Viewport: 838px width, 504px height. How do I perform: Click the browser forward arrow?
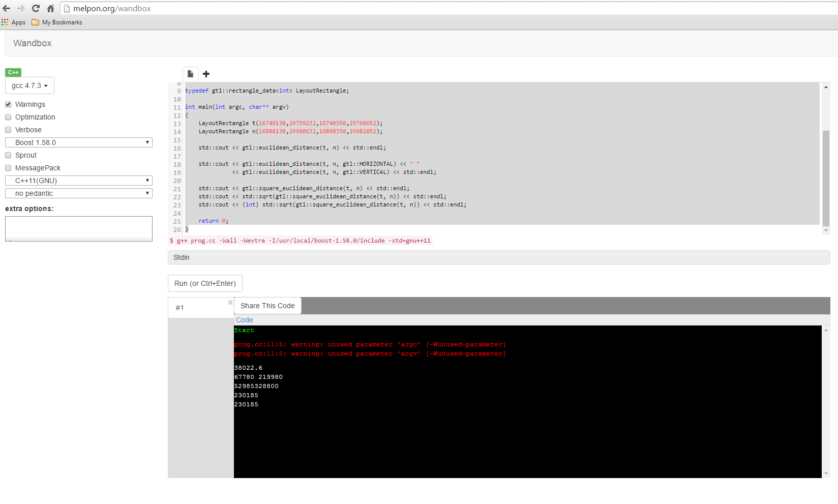pyautogui.click(x=21, y=9)
